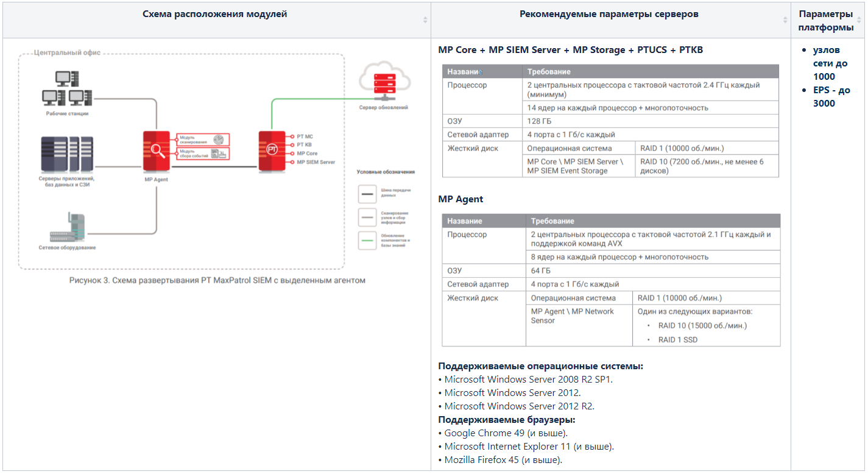Viewport: 868px width, 474px height.
Task: Sort by the Схема расположения модулей column arrows
Action: [x=425, y=20]
